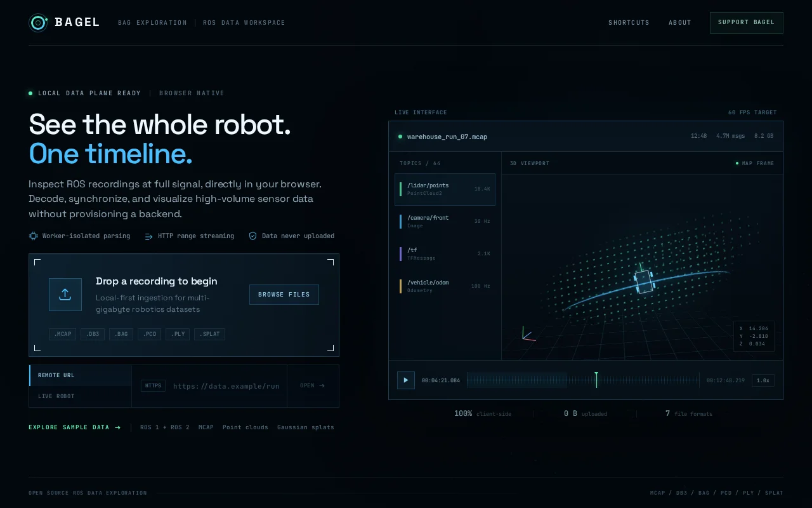The image size is (812, 508).
Task: Play the timeline with the play button
Action: pos(406,380)
